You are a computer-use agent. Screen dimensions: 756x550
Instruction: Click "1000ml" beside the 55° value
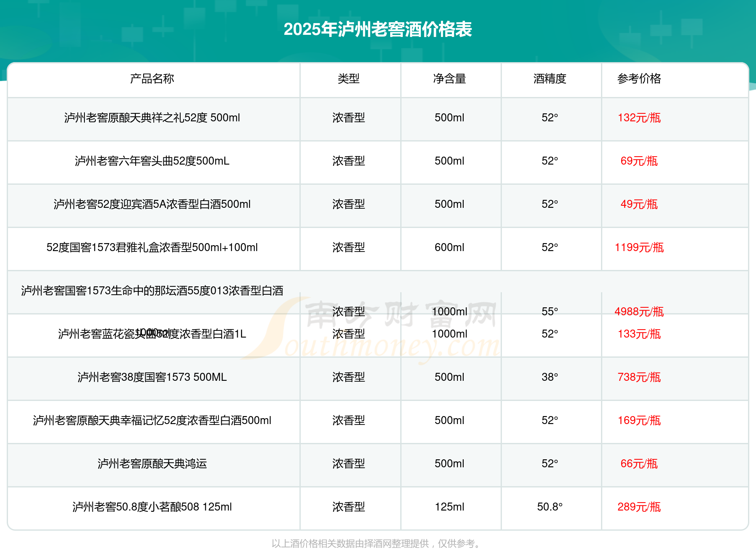449,312
